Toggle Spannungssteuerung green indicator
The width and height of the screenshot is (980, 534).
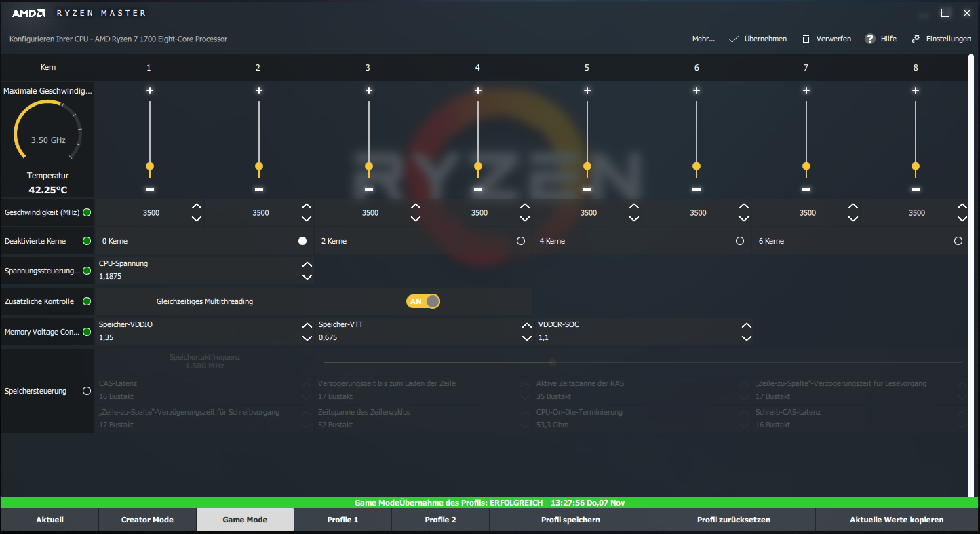87,271
